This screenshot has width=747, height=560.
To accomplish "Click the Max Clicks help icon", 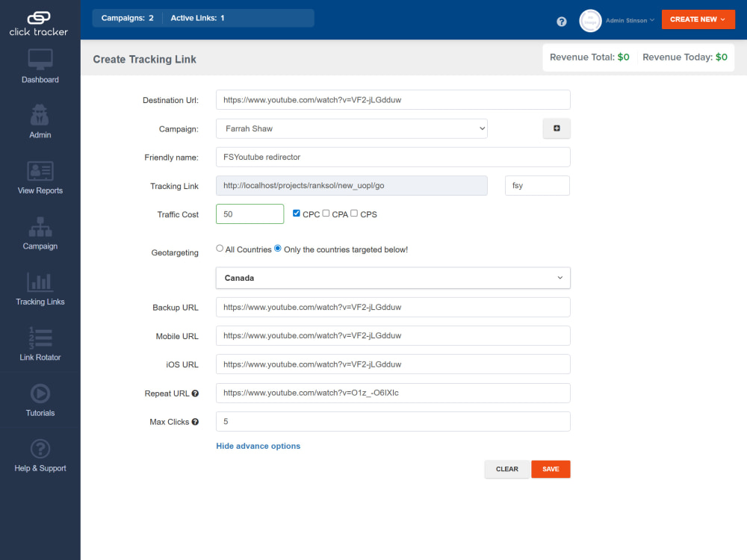I will click(x=195, y=422).
